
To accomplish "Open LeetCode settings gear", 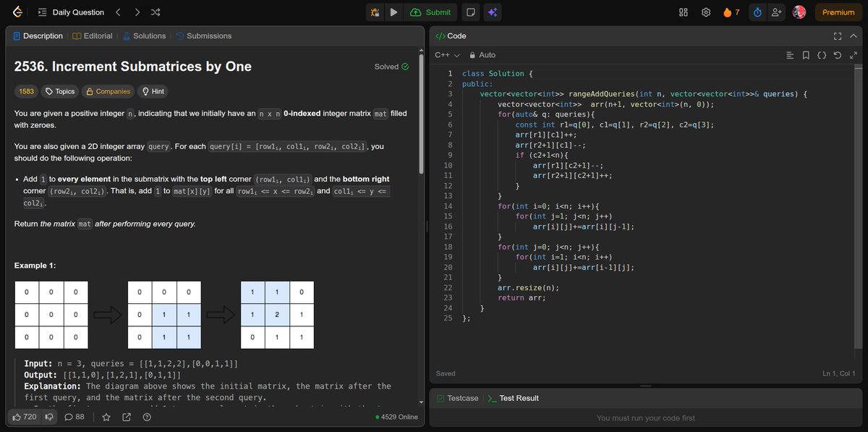I will tap(706, 12).
